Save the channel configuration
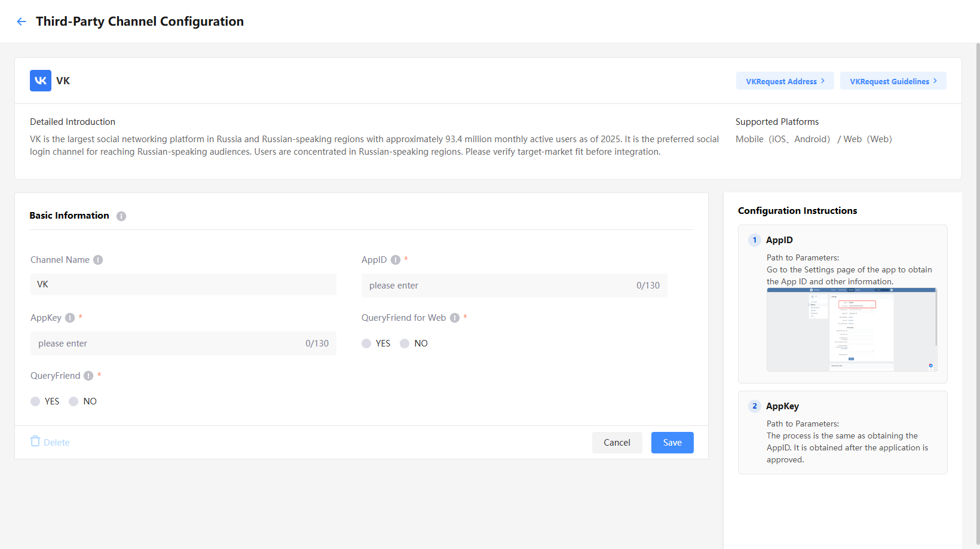980x549 pixels. pos(672,443)
